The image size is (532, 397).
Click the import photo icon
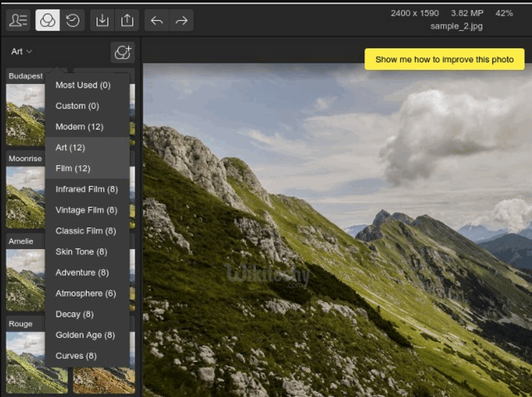pos(102,21)
